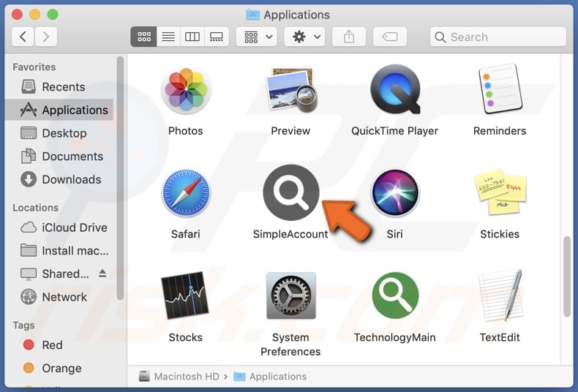This screenshot has width=578, height=392.
Task: Switch to column view
Action: tap(192, 37)
